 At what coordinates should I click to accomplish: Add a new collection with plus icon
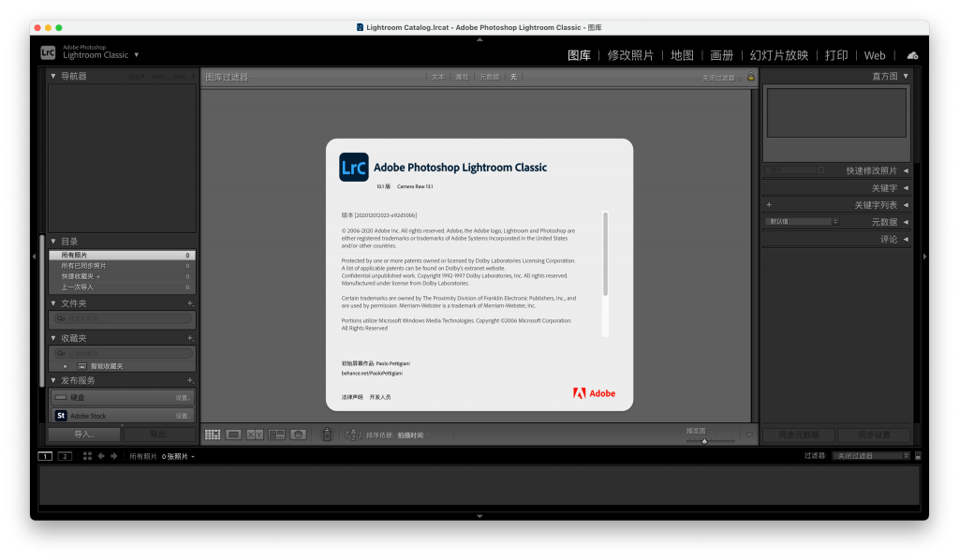point(190,338)
